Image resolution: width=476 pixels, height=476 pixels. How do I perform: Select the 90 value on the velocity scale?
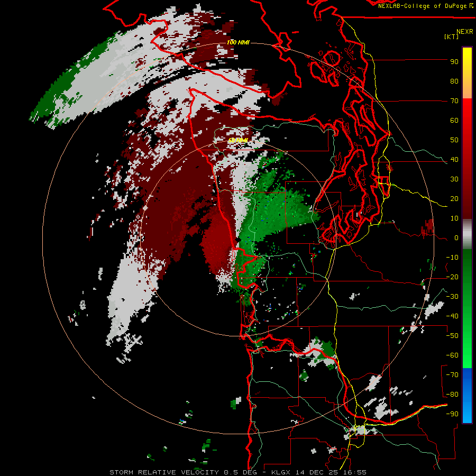[454, 62]
